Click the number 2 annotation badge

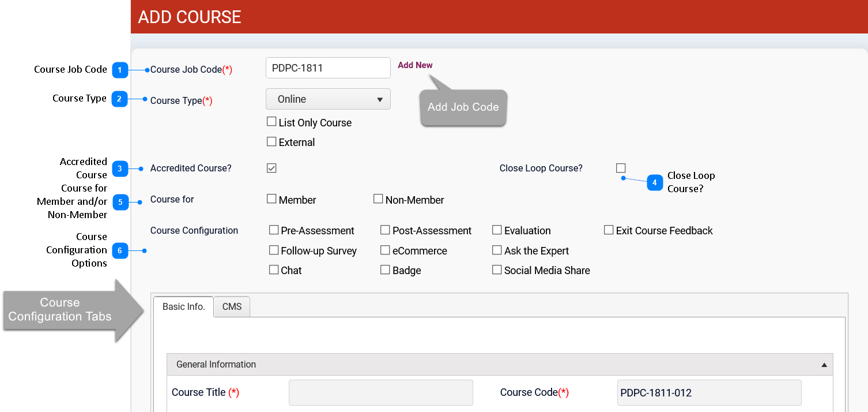tap(119, 99)
